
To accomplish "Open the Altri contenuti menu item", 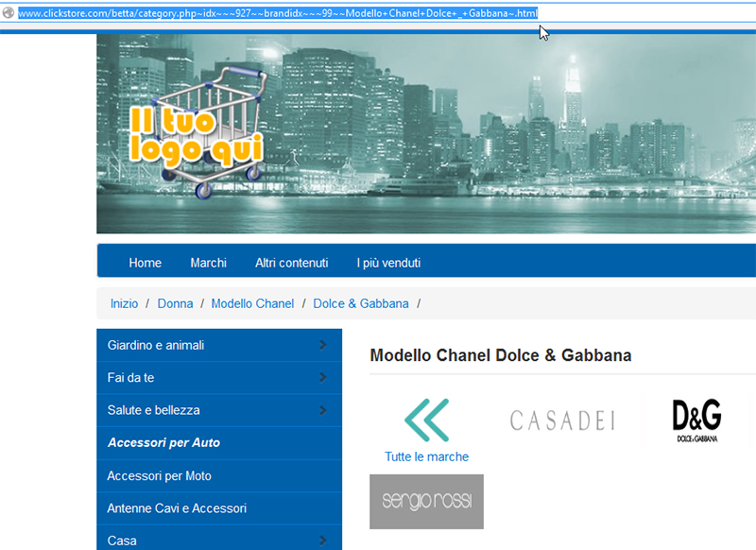I will (x=292, y=263).
